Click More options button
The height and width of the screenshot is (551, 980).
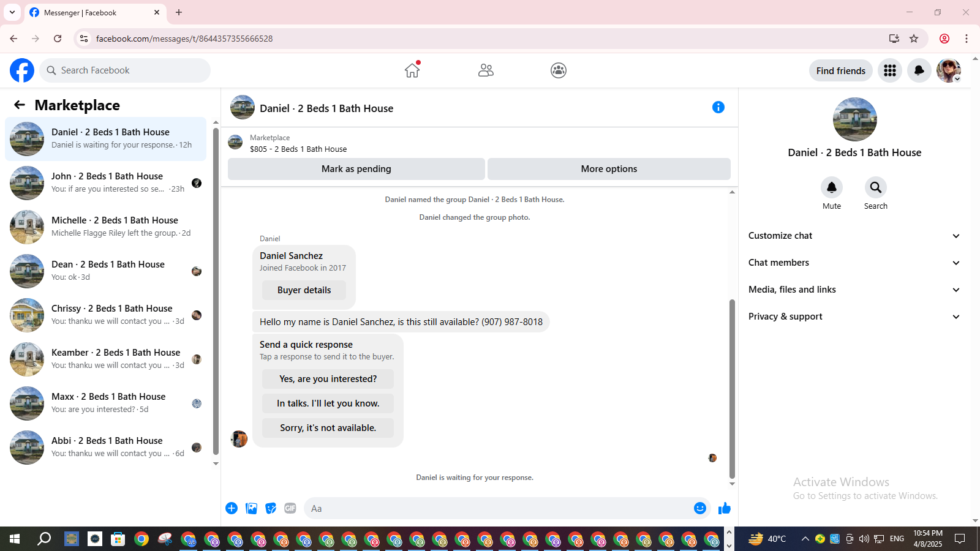tap(609, 169)
